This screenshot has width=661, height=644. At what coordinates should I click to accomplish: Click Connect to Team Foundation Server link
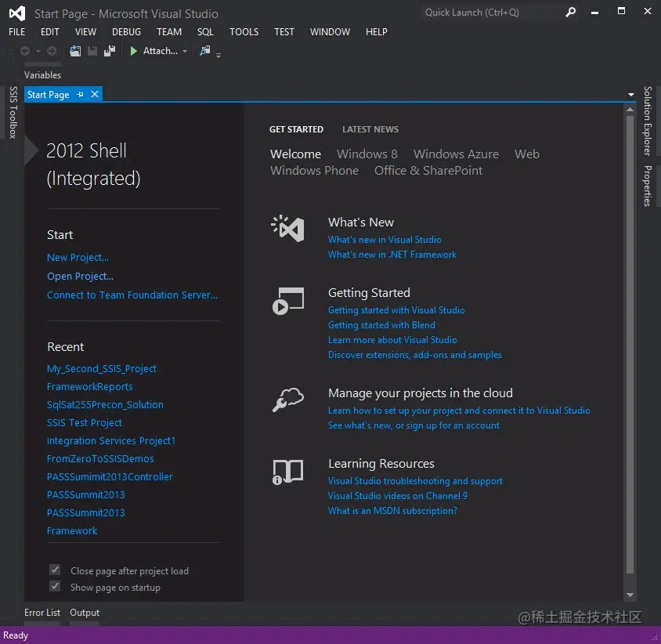(132, 295)
